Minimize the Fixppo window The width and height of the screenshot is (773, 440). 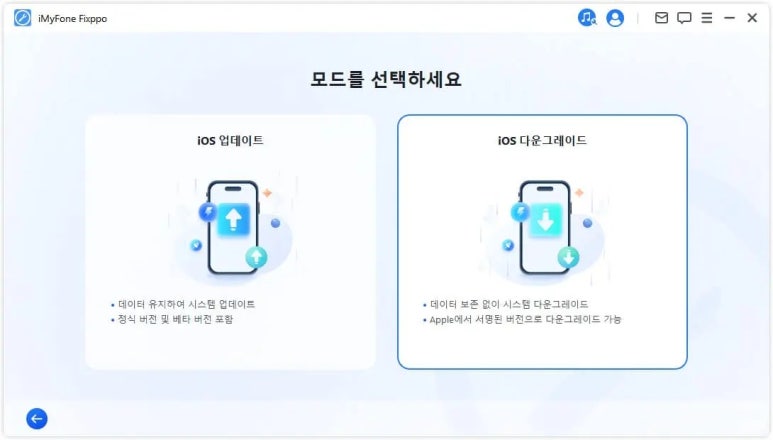tap(729, 18)
